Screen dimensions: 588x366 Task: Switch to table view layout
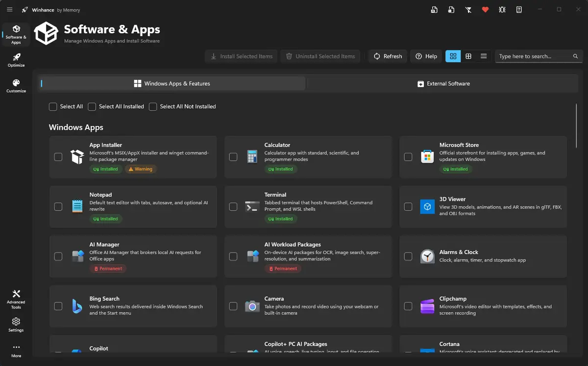click(468, 56)
